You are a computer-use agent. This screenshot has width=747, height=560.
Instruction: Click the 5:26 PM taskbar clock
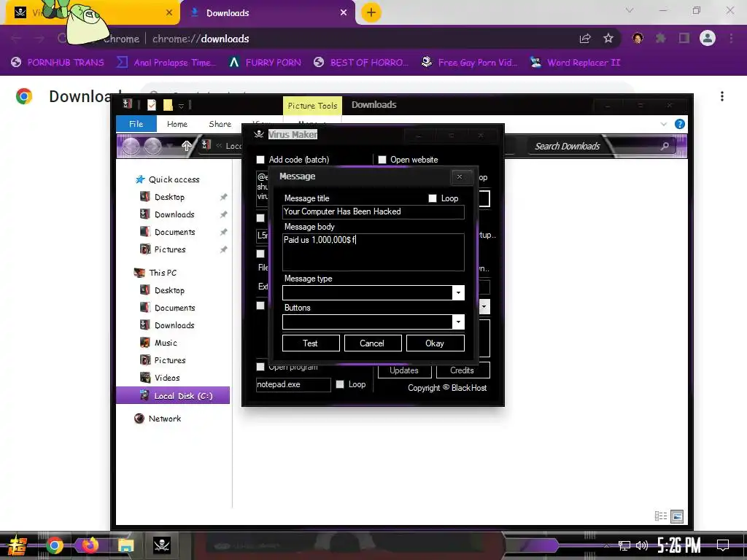[x=679, y=545]
